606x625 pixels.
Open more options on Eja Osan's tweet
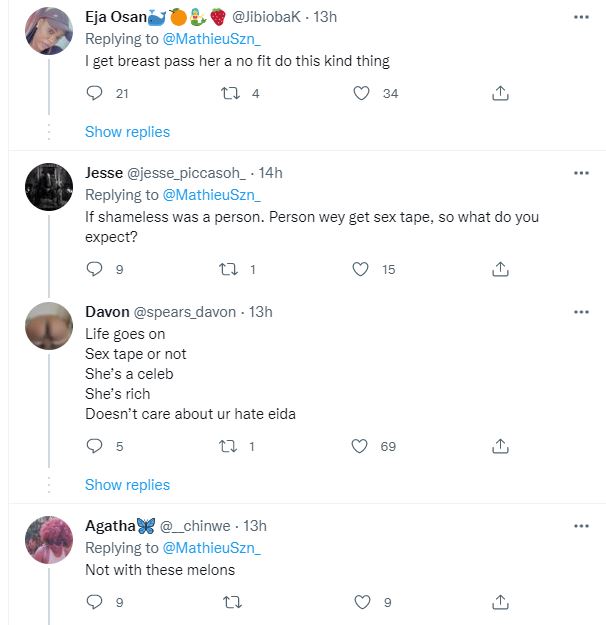[x=581, y=18]
